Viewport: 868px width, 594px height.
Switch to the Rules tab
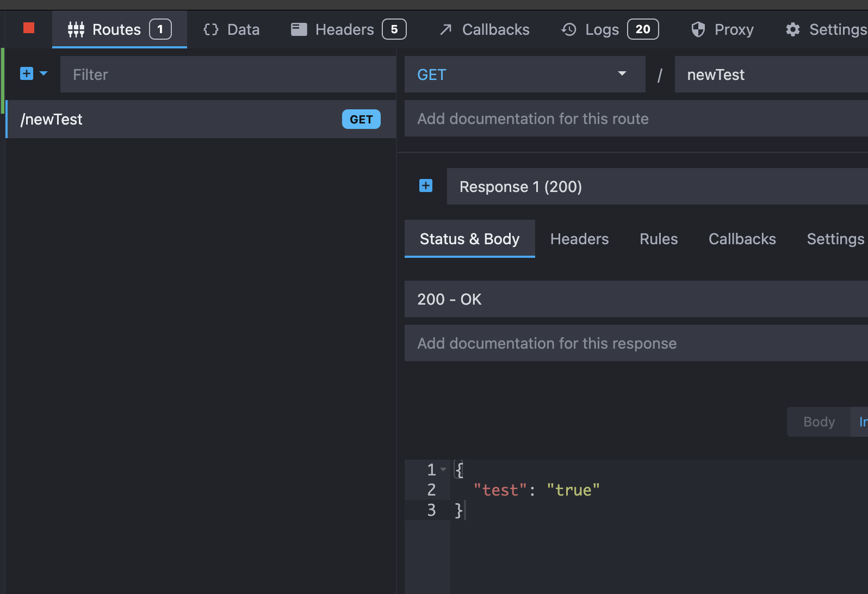tap(659, 239)
